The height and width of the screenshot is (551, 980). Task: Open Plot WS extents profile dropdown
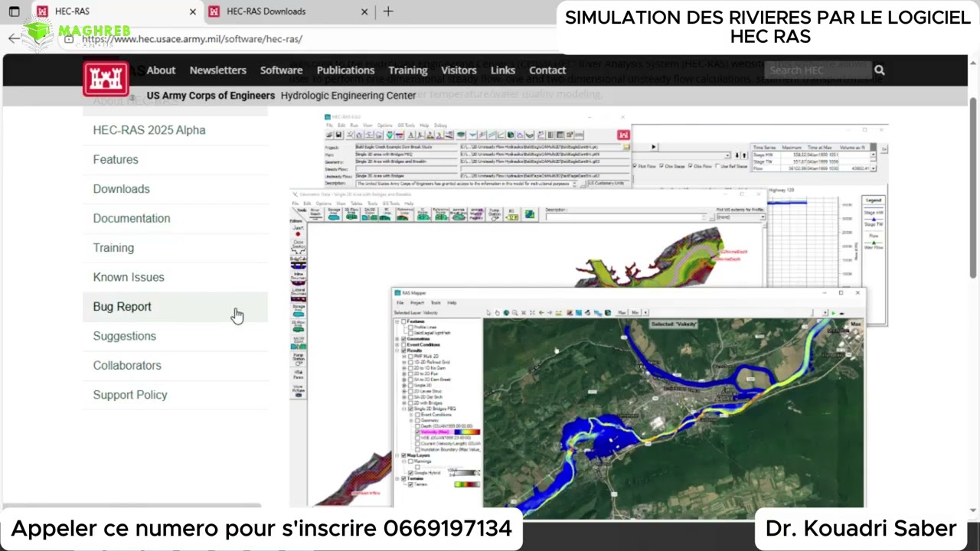[x=762, y=217]
